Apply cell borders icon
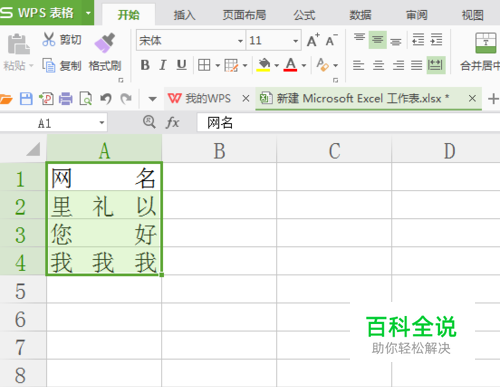 pos(204,65)
